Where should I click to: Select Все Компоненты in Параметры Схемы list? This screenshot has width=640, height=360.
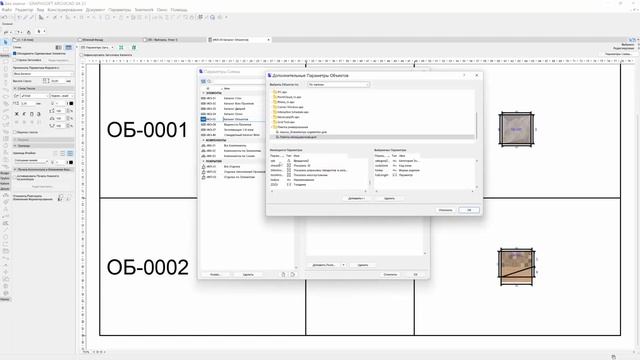pyautogui.click(x=235, y=145)
